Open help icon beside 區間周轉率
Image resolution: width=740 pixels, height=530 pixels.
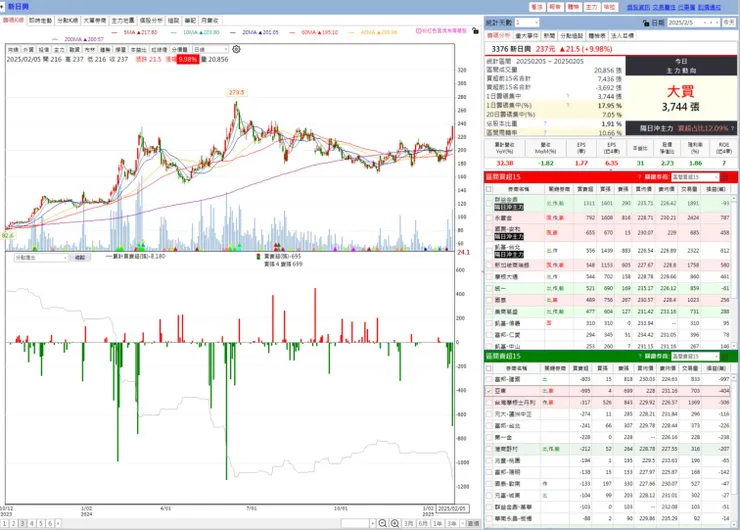pyautogui.click(x=545, y=133)
